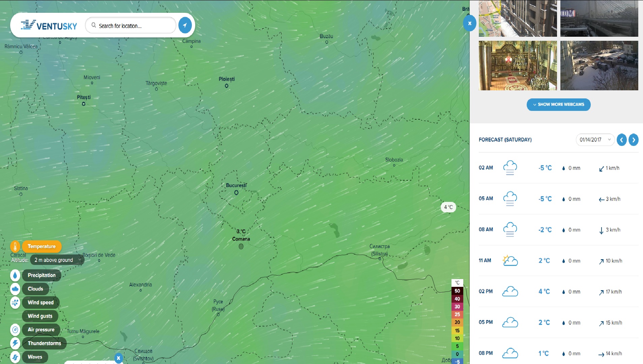Image resolution: width=643 pixels, height=364 pixels.
Task: Close the right forecast side panel
Action: tap(470, 24)
